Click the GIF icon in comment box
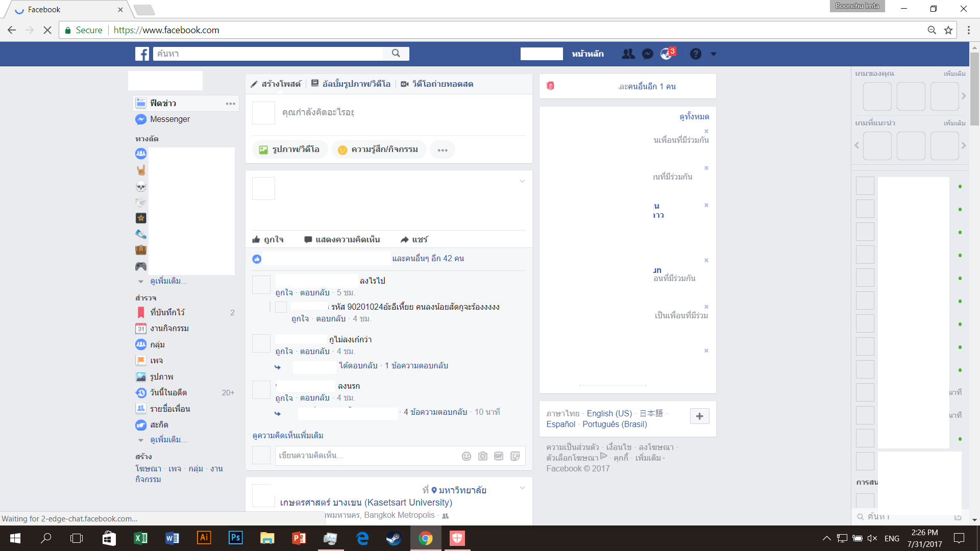Viewport: 980px width, 551px height. (x=499, y=456)
